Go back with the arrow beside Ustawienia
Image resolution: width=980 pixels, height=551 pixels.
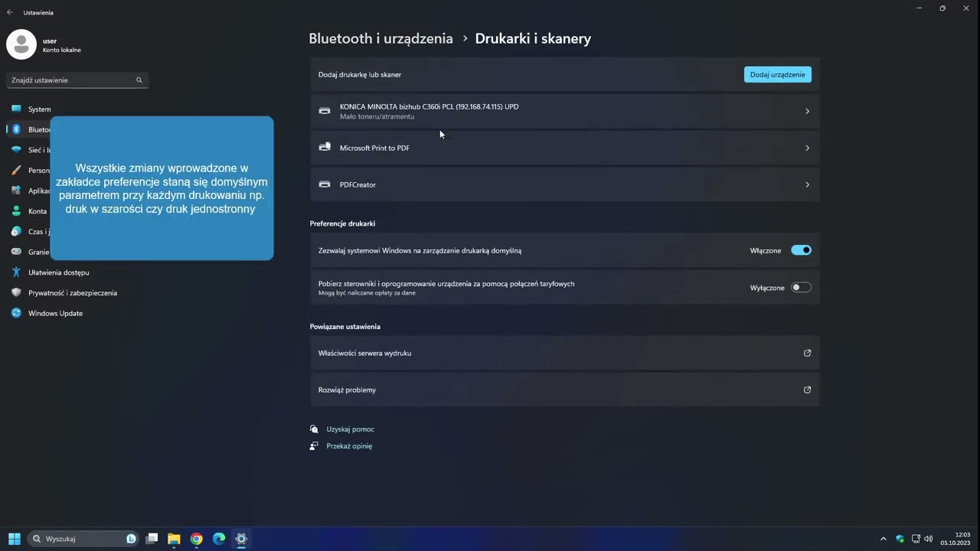coord(10,12)
